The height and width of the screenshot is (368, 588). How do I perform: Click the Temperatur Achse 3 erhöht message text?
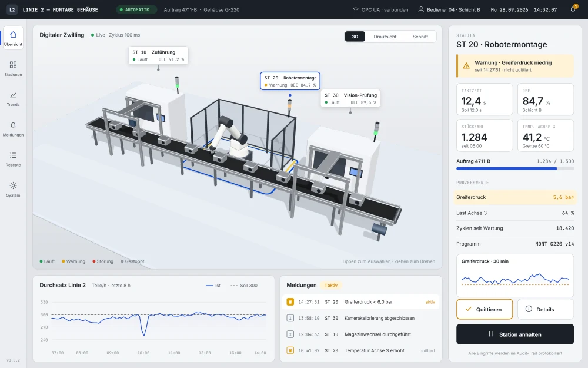[x=374, y=350]
